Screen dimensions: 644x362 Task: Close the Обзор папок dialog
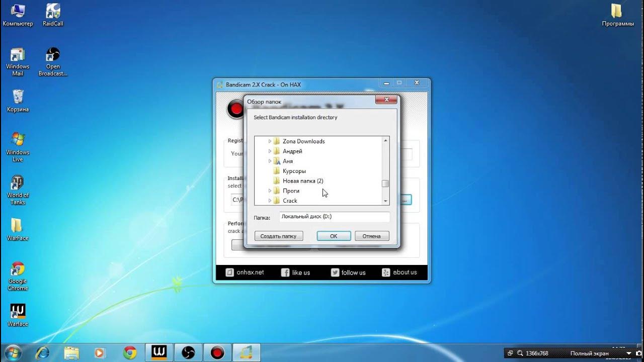(386, 100)
